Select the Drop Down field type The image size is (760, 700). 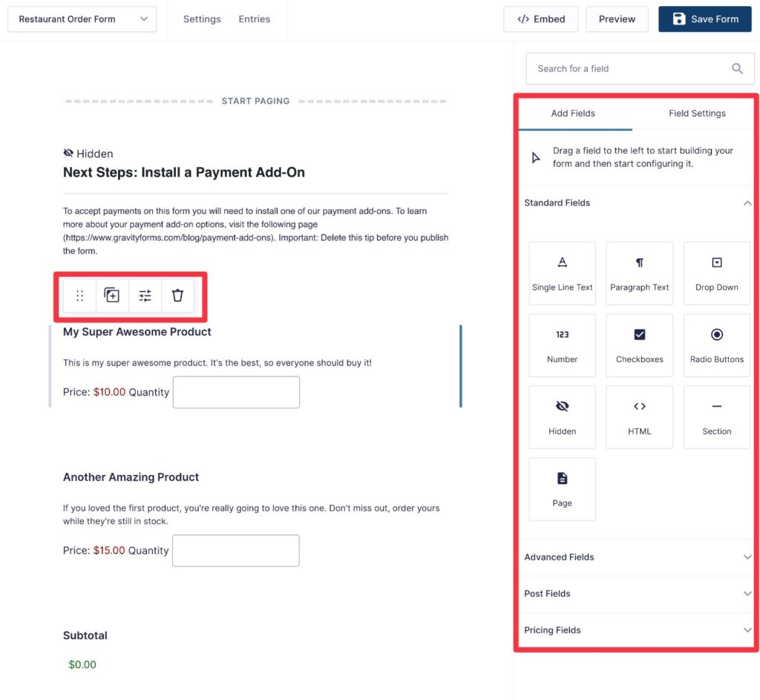pos(715,272)
